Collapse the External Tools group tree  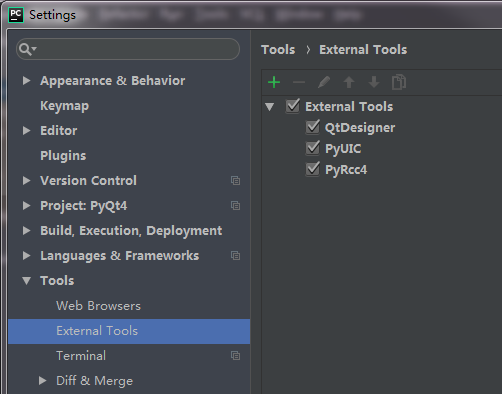click(269, 107)
